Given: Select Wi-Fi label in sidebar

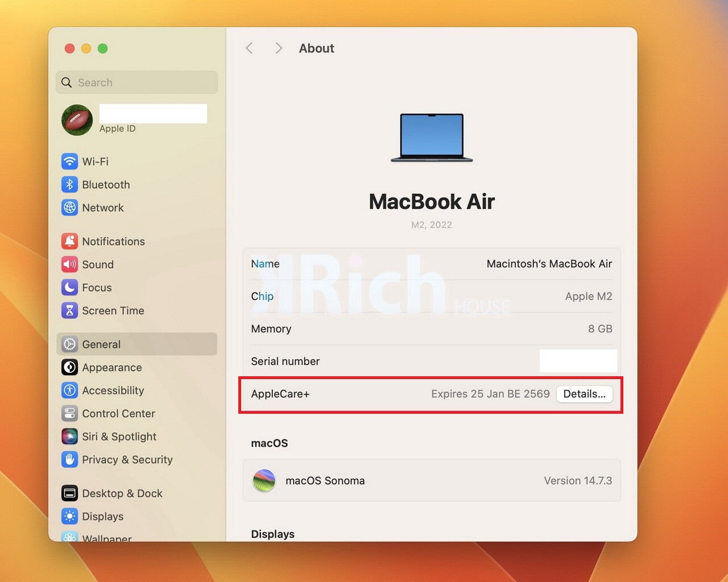Looking at the screenshot, I should 96,161.
